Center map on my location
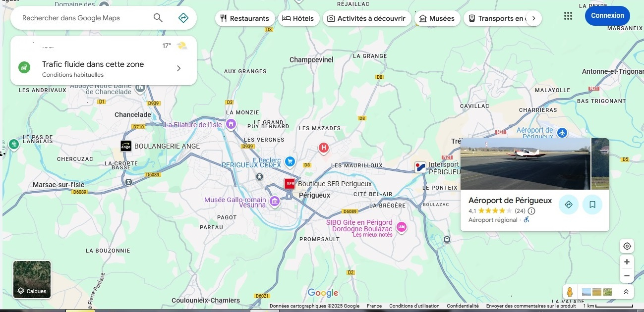This screenshot has height=312, width=644. coord(627,246)
